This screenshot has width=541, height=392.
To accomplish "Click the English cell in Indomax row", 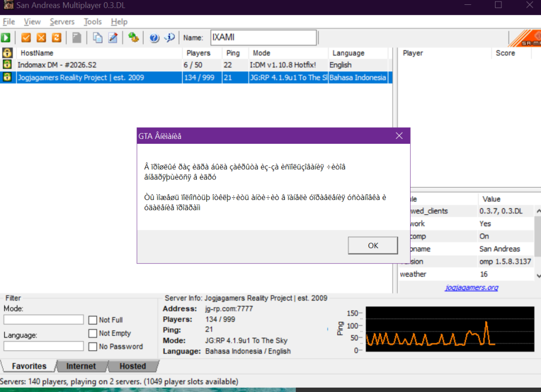I will pos(340,65).
